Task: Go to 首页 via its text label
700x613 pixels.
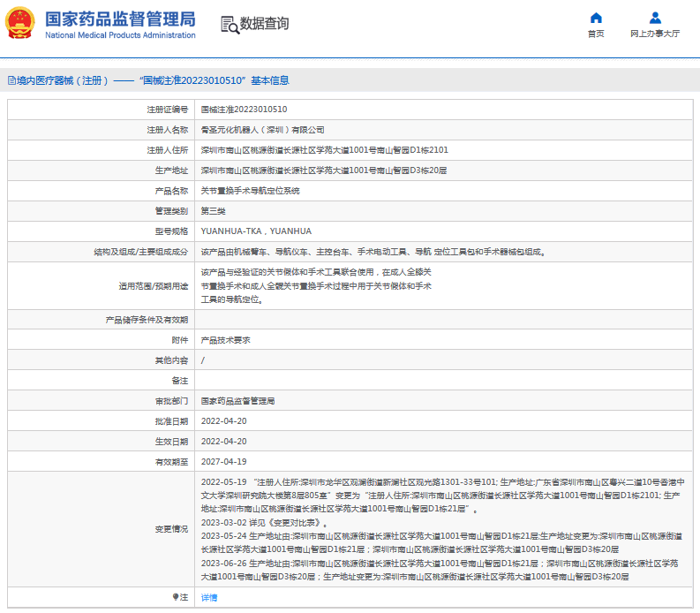Action: click(596, 34)
